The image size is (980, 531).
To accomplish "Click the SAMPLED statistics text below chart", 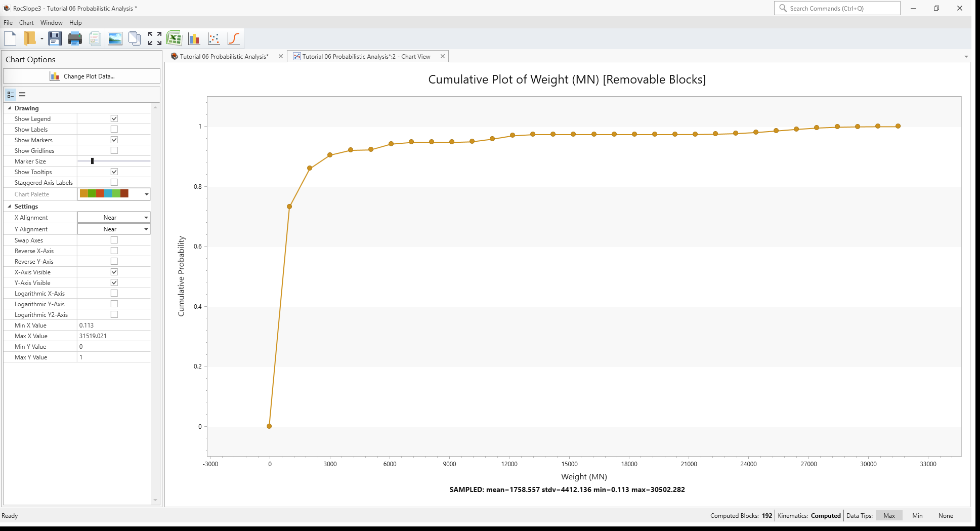I will point(567,489).
